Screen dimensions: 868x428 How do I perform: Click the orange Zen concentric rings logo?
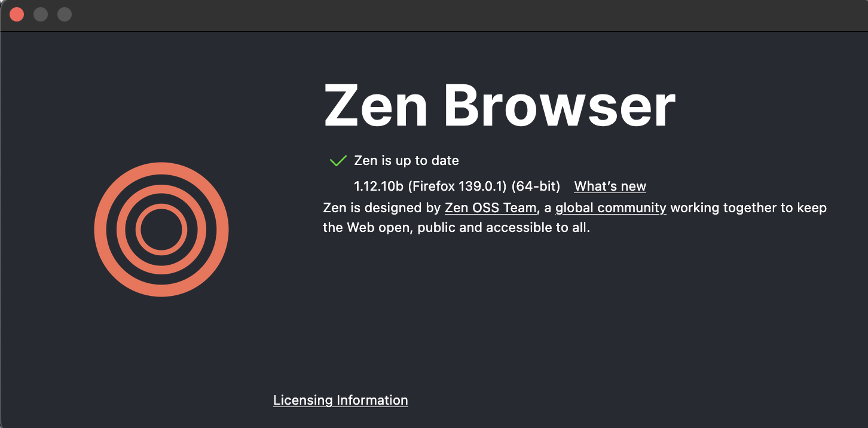pos(161,230)
